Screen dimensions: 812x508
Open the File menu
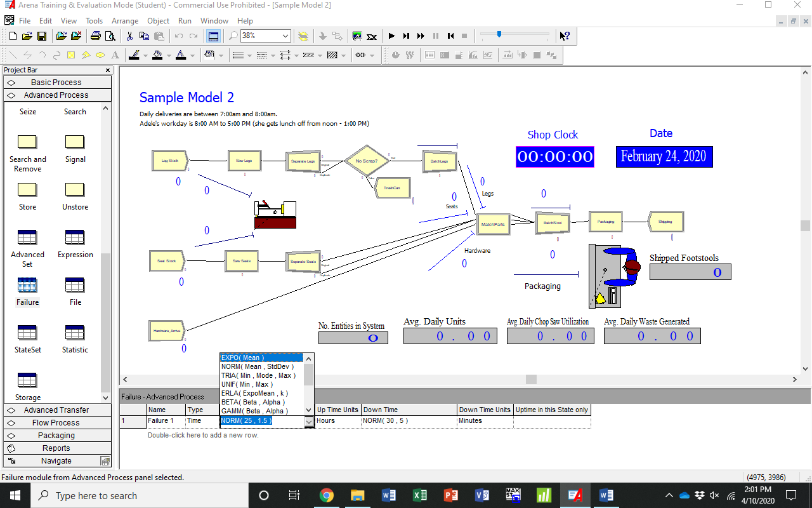click(24, 21)
